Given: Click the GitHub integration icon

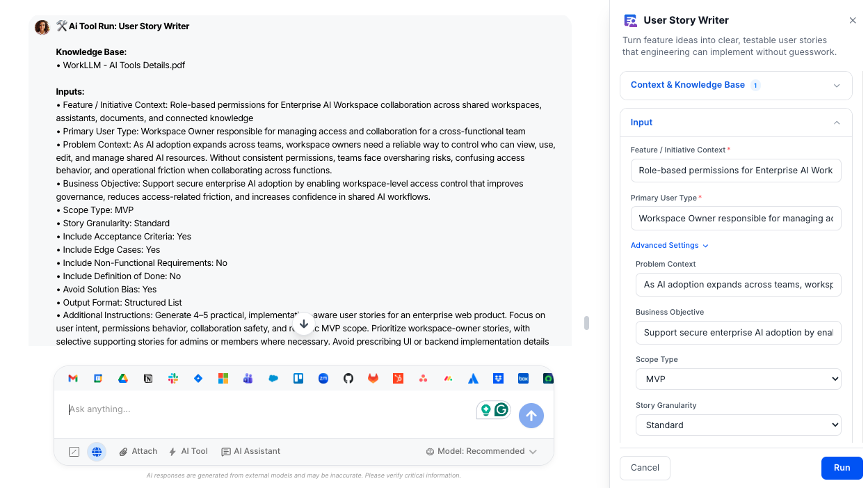Looking at the screenshot, I should pyautogui.click(x=348, y=378).
